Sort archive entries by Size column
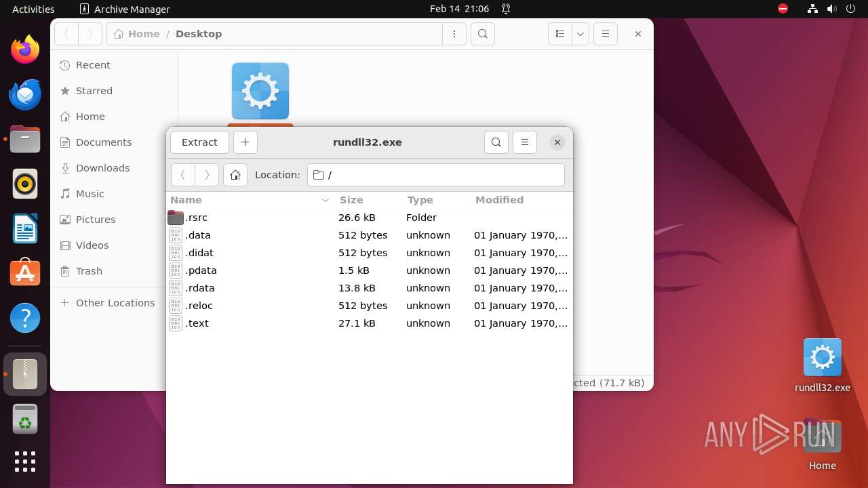This screenshot has width=868, height=488. (x=368, y=200)
